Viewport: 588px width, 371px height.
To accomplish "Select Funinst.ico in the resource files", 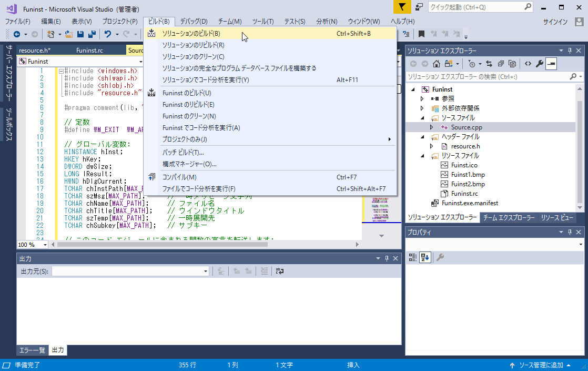I will [464, 165].
